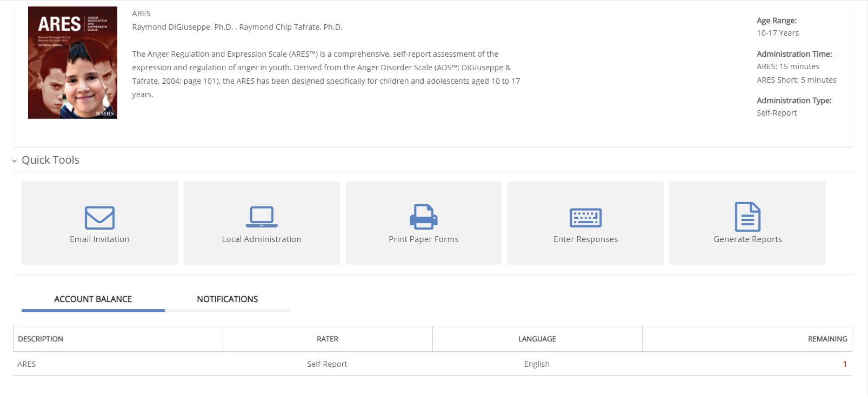Click the Email Invitation envelope icon
Image resolution: width=868 pixels, height=396 pixels.
click(x=99, y=218)
